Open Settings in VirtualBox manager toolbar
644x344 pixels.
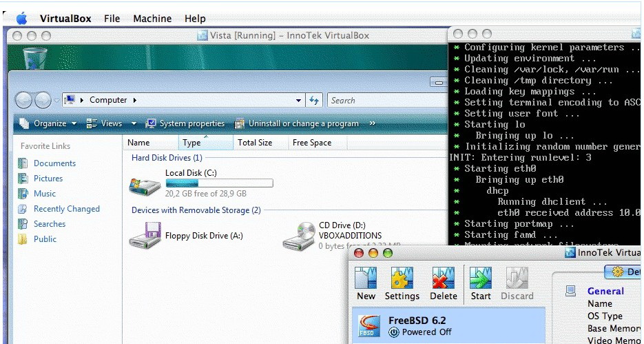tap(402, 283)
